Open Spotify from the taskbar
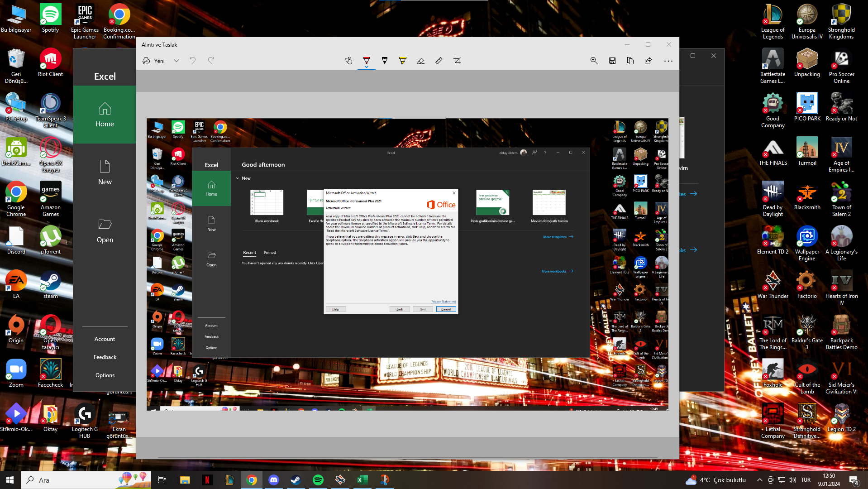868x489 pixels. click(318, 480)
